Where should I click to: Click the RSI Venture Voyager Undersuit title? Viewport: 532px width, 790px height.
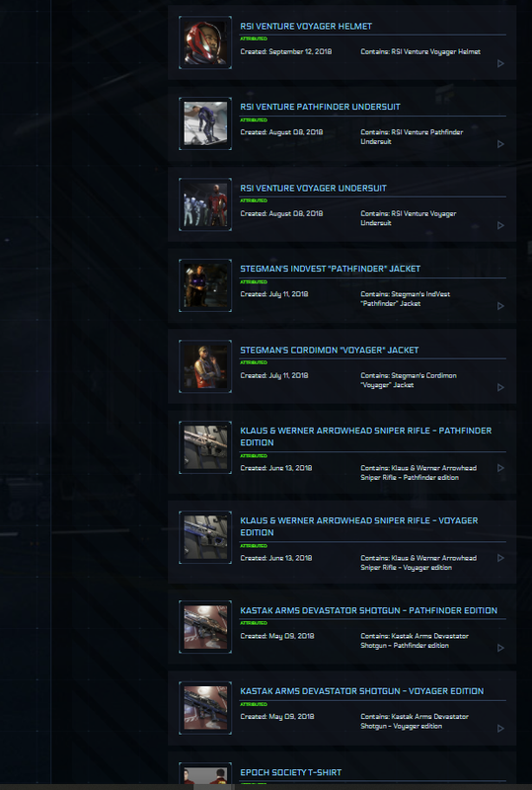(313, 188)
